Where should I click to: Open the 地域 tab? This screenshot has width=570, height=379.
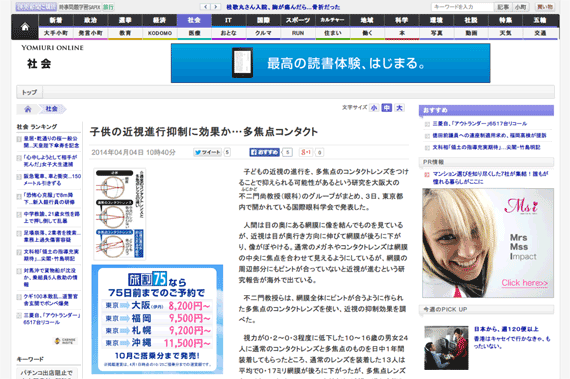pos(367,20)
